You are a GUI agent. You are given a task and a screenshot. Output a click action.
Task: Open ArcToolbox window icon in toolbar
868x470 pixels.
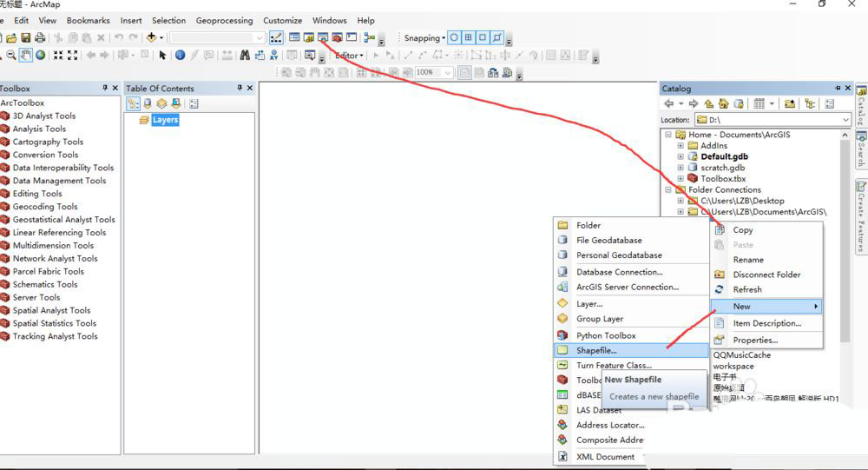[337, 37]
